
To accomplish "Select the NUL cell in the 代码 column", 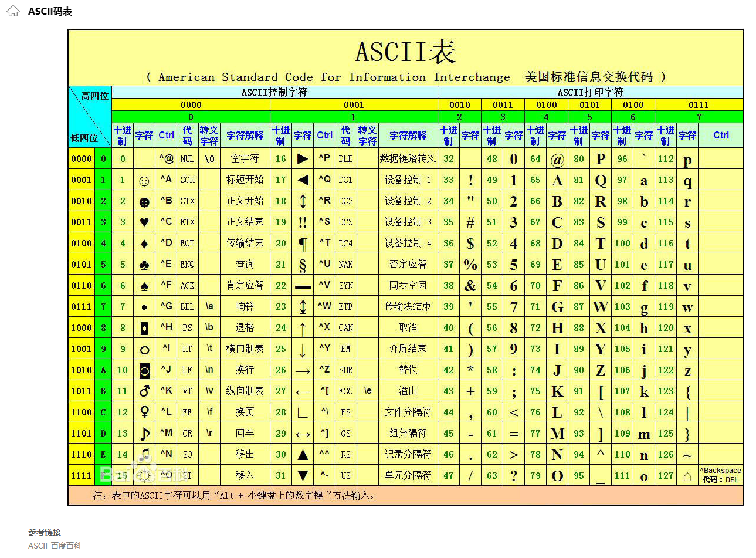I will pyautogui.click(x=187, y=158).
